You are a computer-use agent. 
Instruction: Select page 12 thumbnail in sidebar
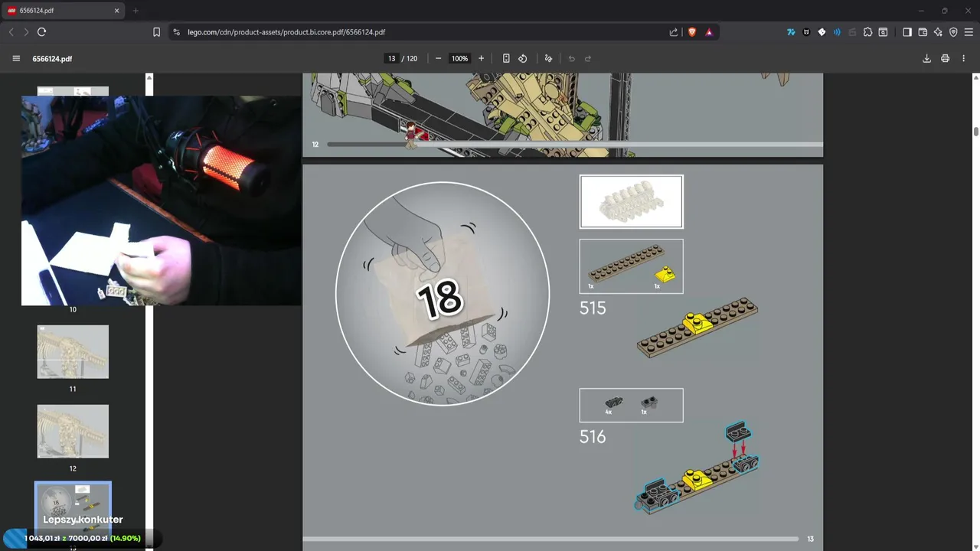(x=73, y=432)
